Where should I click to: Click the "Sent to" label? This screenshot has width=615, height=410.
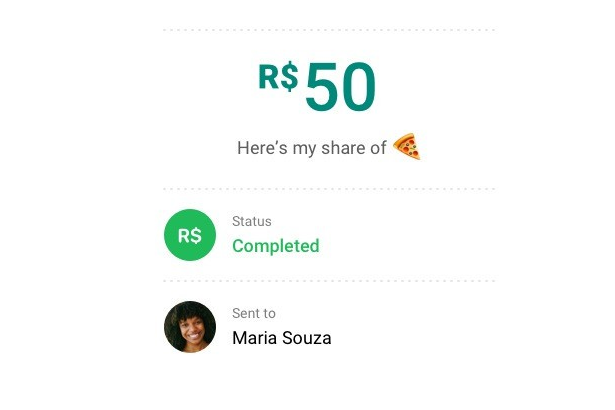253,313
